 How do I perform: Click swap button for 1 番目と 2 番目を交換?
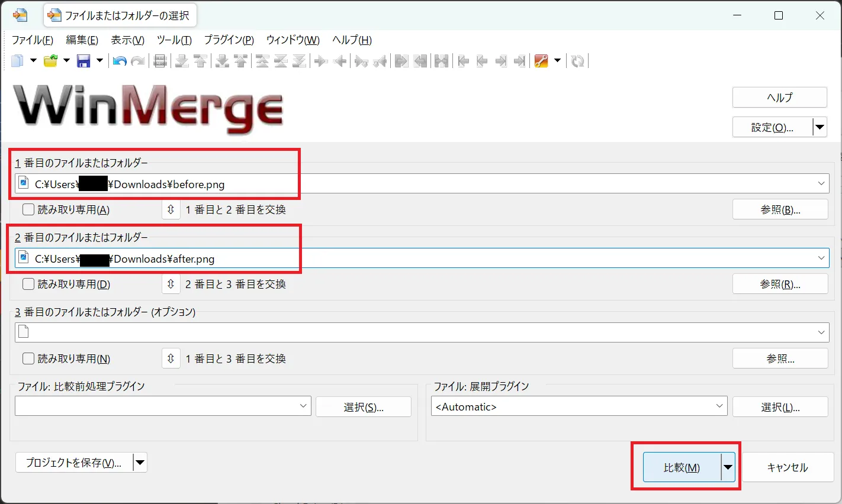pos(171,209)
